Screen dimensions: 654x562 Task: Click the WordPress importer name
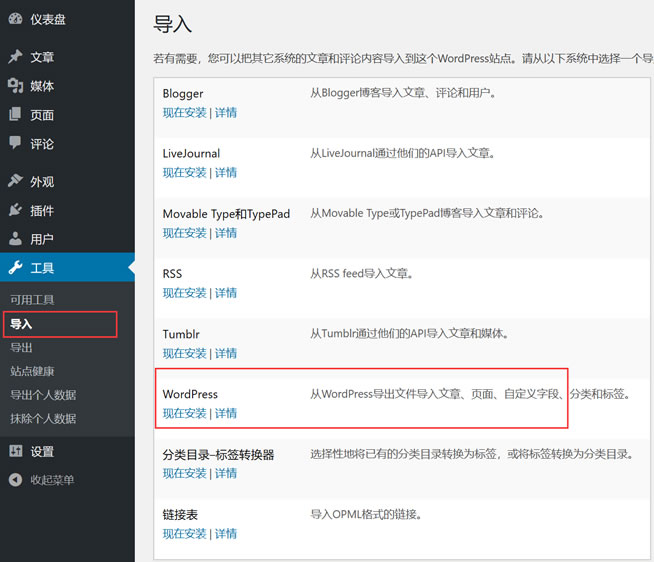(x=190, y=394)
